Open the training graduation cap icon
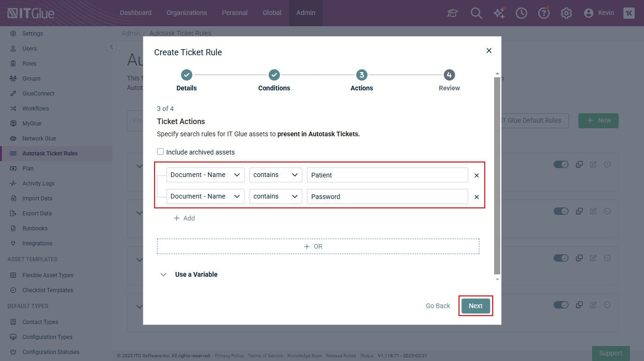 pyautogui.click(x=452, y=13)
